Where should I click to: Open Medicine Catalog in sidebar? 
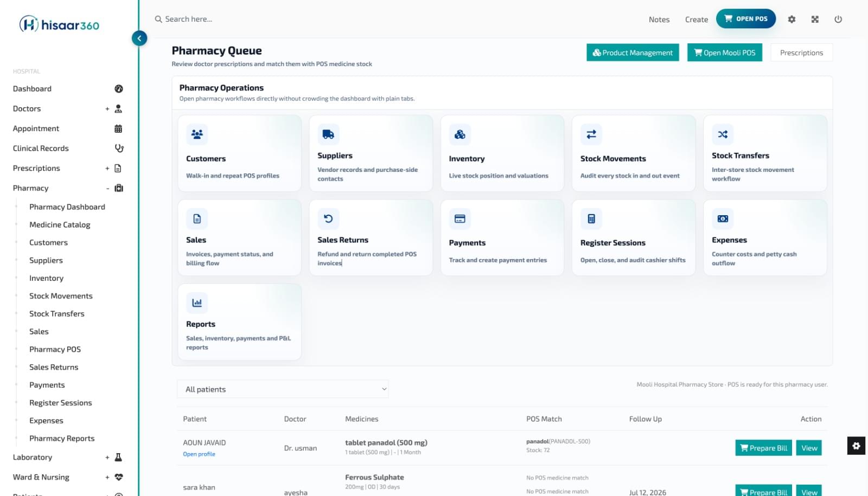(60, 225)
